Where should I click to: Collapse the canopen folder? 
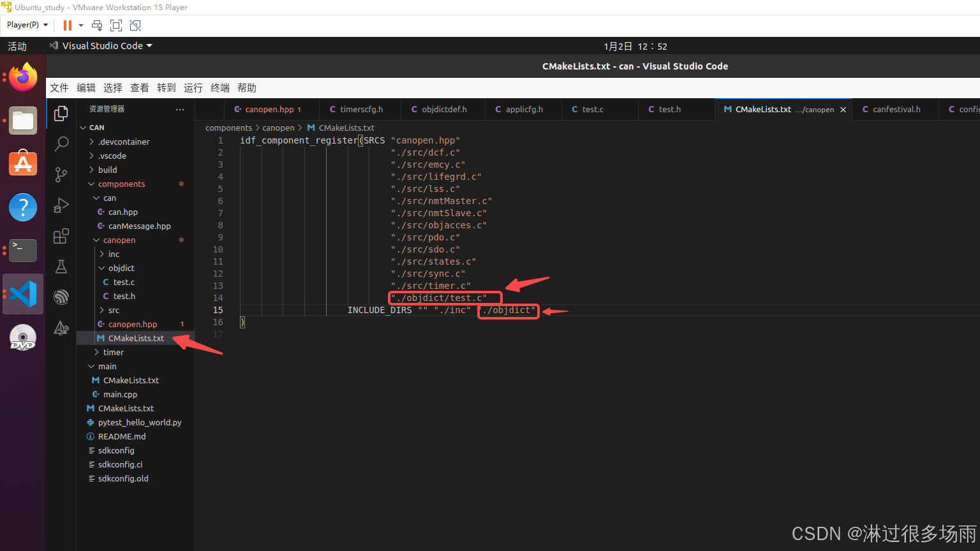coord(135,240)
